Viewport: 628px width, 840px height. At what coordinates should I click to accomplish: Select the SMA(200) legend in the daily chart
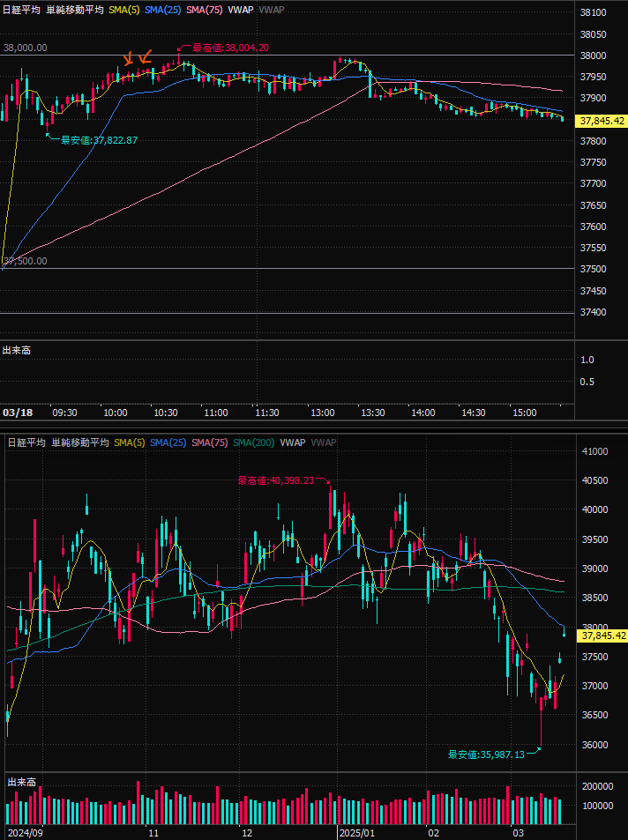(x=254, y=442)
